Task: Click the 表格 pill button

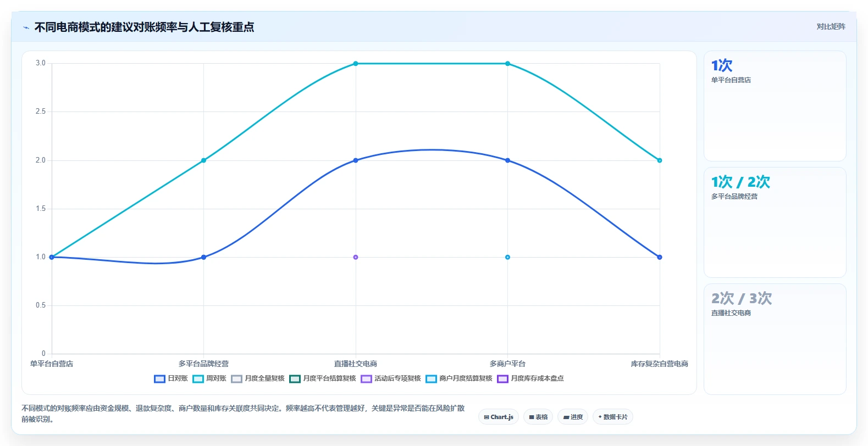Action: tap(538, 417)
